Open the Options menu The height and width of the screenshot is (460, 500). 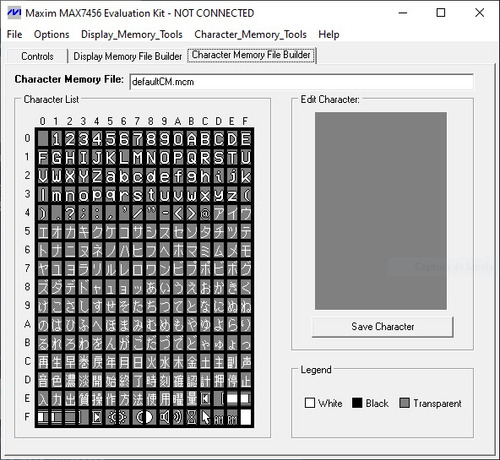tap(52, 34)
